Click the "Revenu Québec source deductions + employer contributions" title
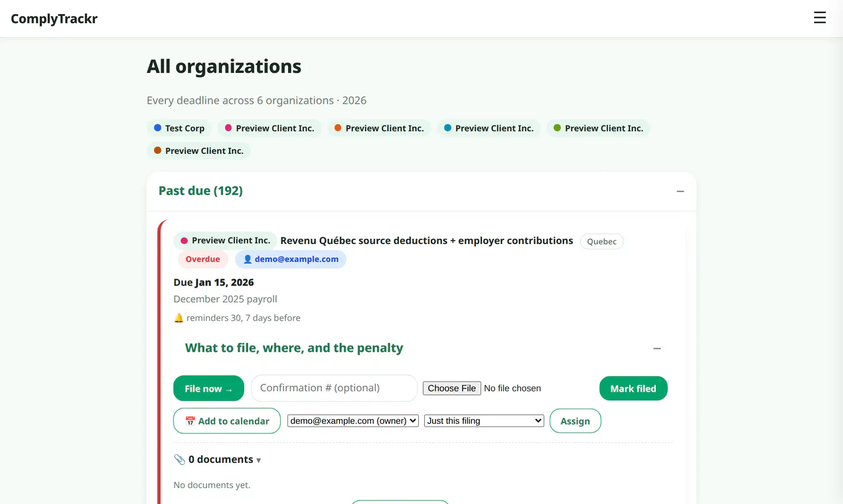This screenshot has height=504, width=843. (x=427, y=241)
